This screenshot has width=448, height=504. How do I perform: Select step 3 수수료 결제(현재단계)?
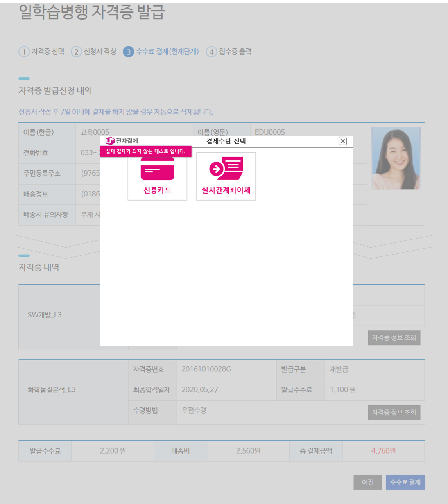click(x=161, y=52)
